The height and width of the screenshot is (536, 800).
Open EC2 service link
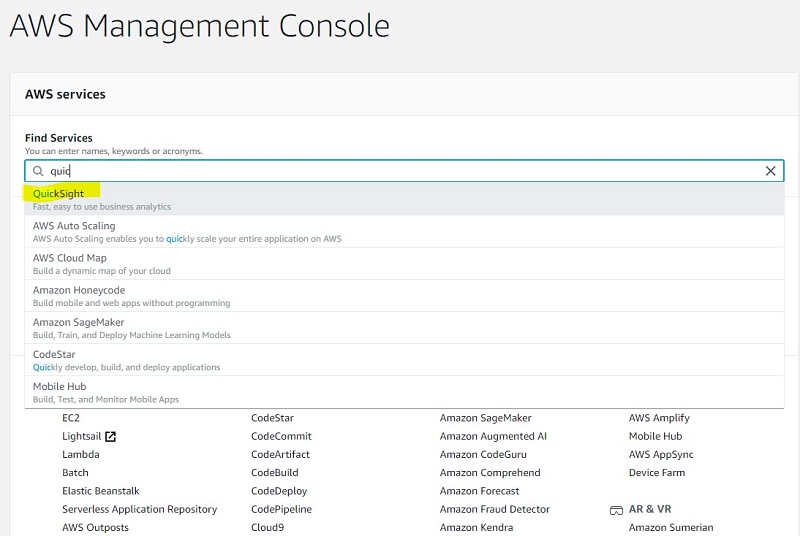click(71, 418)
